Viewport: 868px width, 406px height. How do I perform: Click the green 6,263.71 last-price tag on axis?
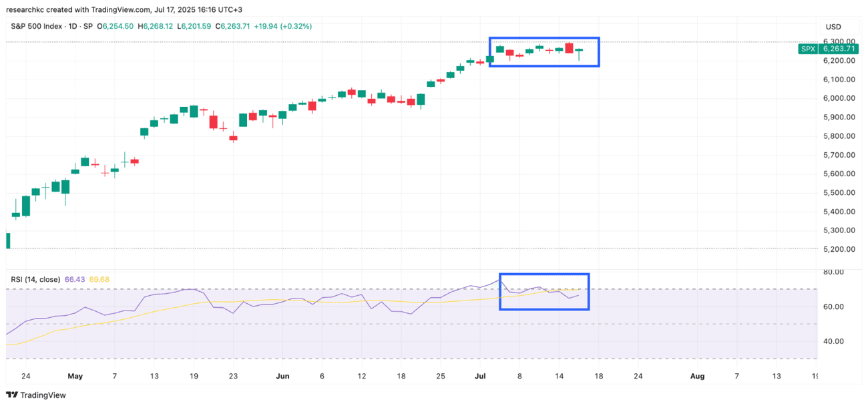[x=838, y=49]
